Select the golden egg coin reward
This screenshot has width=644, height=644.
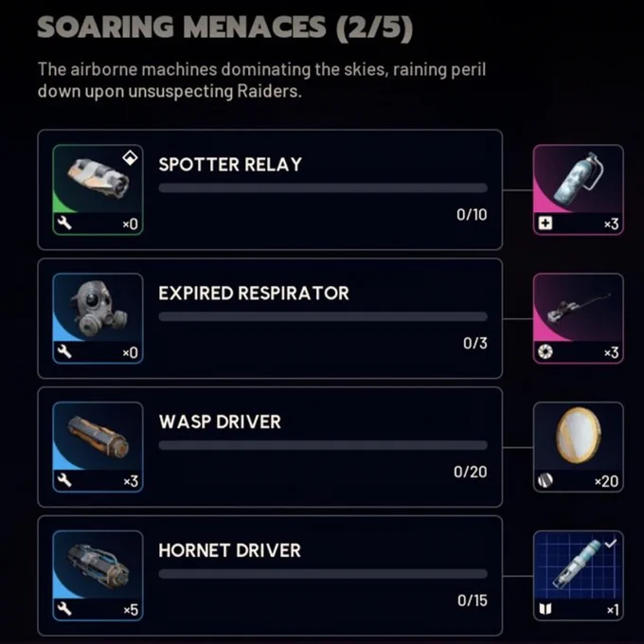point(579,447)
